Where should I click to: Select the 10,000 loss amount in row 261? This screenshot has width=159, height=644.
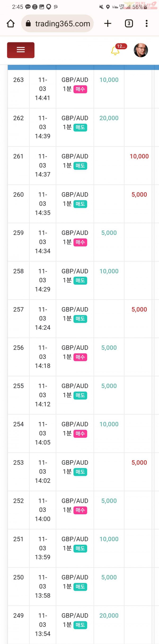(139, 156)
